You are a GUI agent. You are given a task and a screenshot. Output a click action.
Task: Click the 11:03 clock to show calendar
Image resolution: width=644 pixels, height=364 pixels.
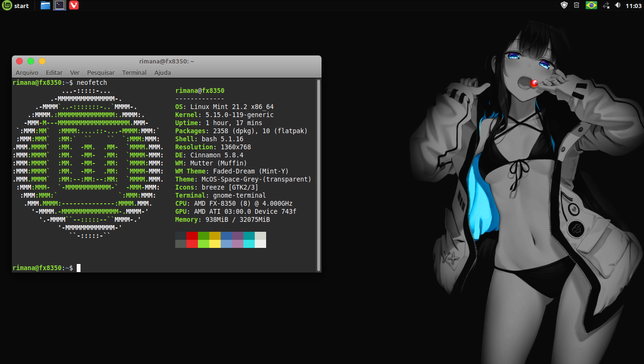click(633, 6)
